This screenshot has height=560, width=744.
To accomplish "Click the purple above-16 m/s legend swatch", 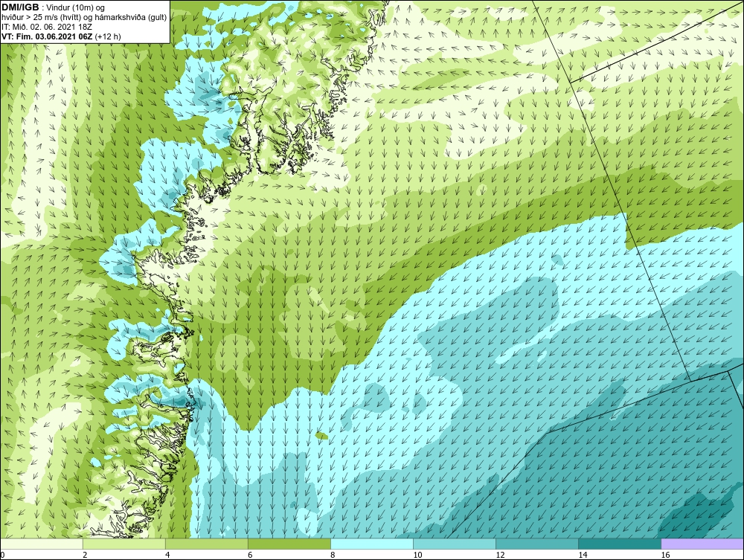I will (702, 544).
